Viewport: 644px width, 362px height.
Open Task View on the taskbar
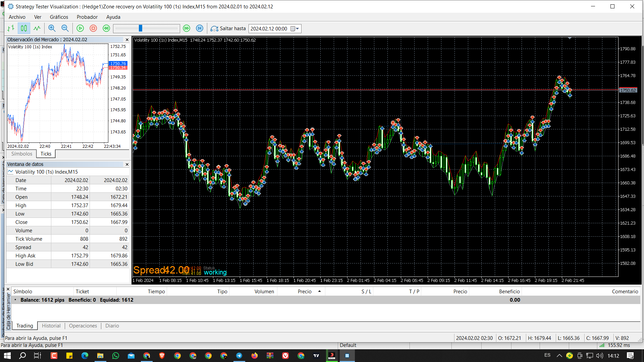click(x=38, y=356)
